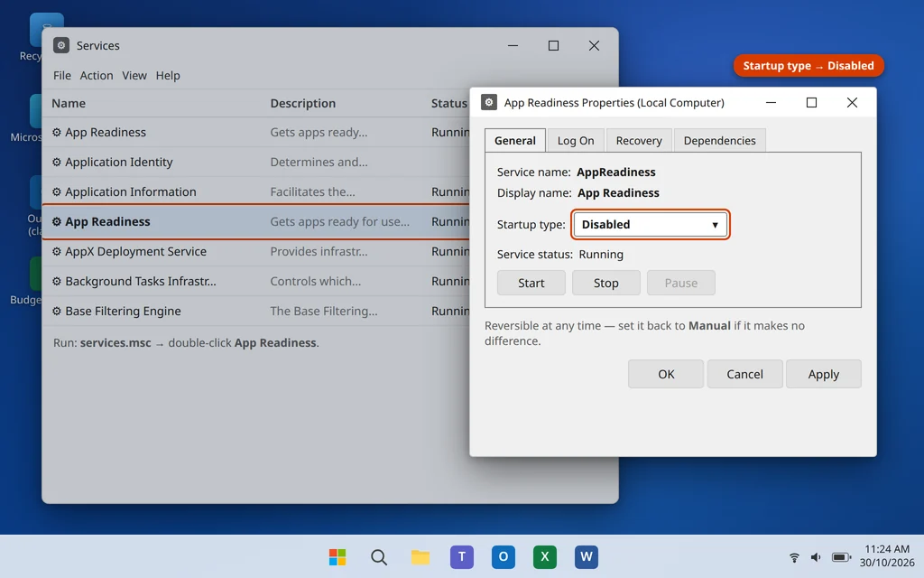This screenshot has height=578, width=924.
Task: Select the Application Information service name
Action: (x=131, y=191)
